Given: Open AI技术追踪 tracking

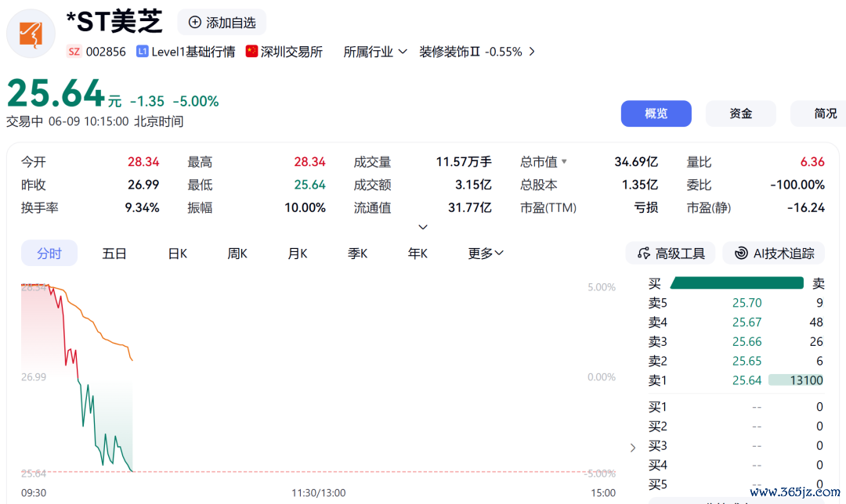Looking at the screenshot, I should tap(774, 254).
